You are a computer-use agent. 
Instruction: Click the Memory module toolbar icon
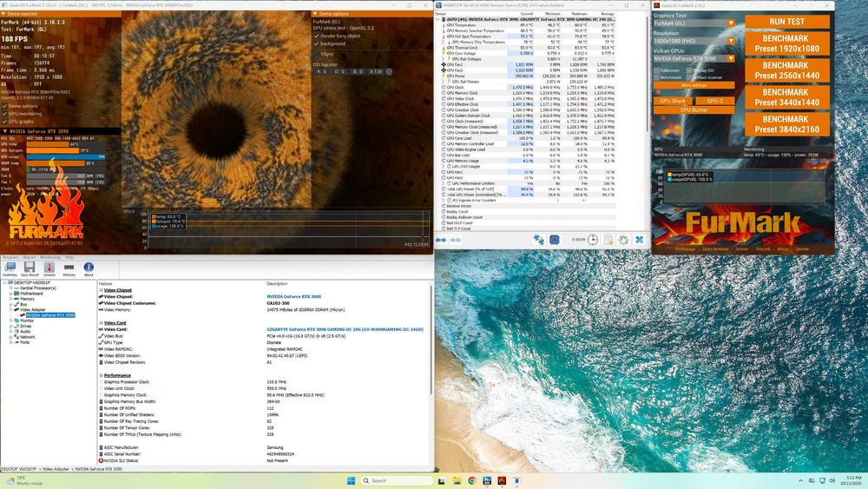69,268
